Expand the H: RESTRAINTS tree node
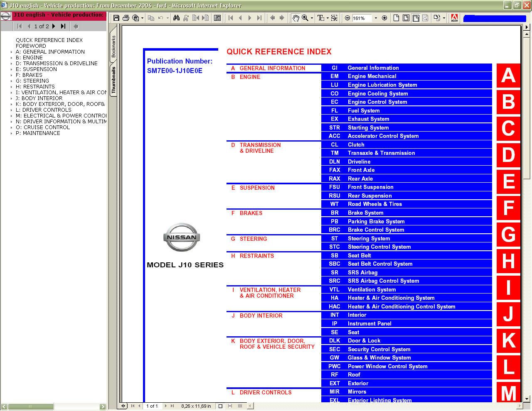The image size is (532, 411). (11, 87)
